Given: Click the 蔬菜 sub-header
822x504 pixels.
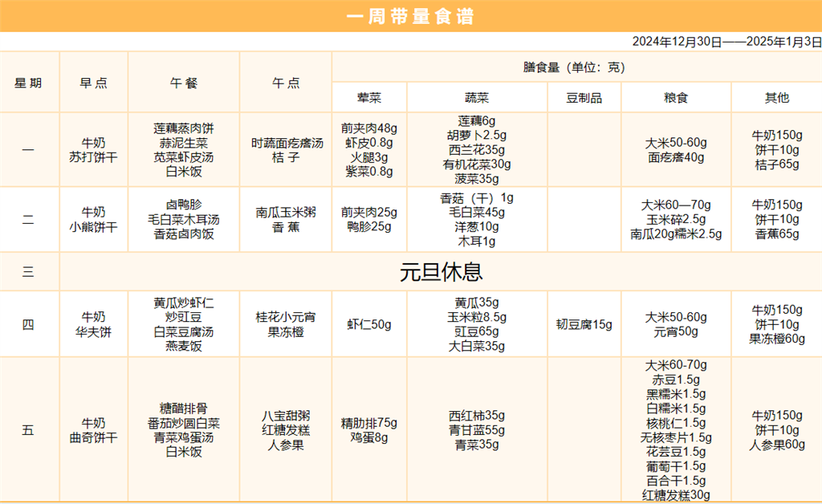Looking at the screenshot, I should point(477,97).
